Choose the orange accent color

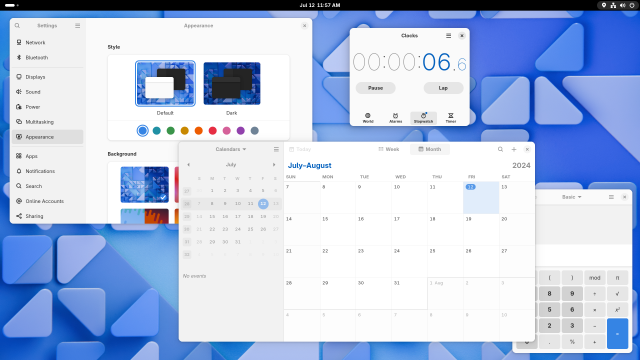tap(199, 131)
